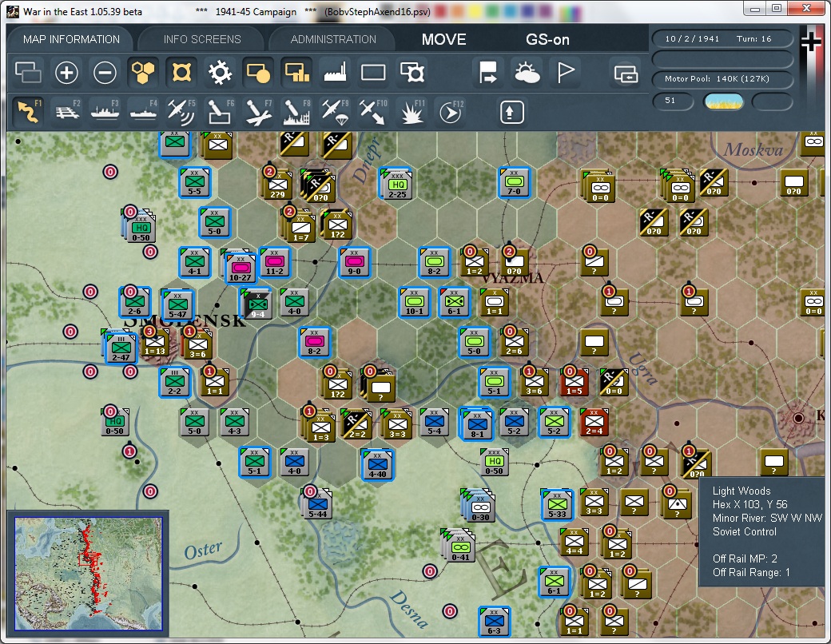Toggle the bar-chart unit values icon
Screen dimensions: 831x644
tap(296, 72)
